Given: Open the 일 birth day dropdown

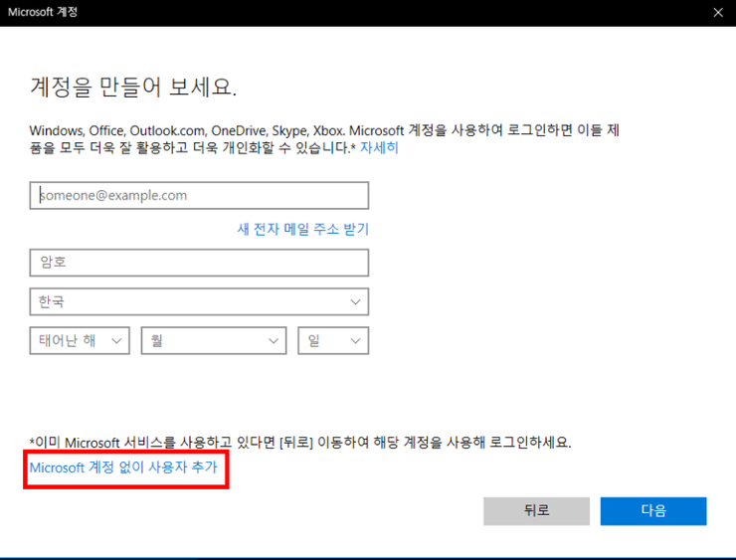Looking at the screenshot, I should pyautogui.click(x=333, y=340).
